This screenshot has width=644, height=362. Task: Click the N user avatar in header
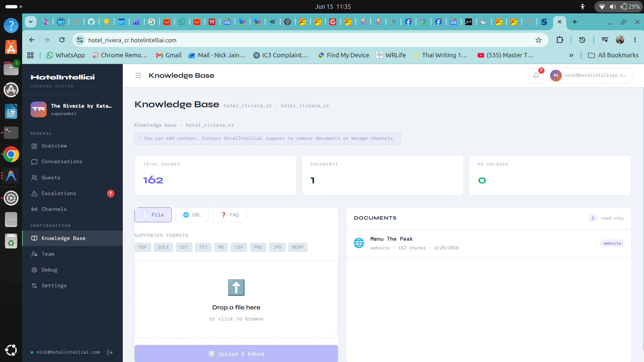556,75
